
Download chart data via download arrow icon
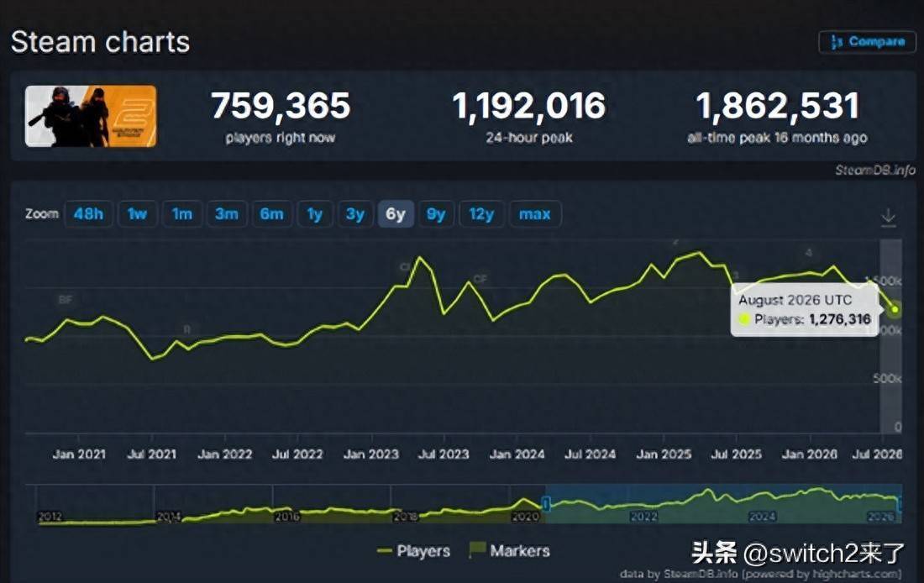pos(888,218)
